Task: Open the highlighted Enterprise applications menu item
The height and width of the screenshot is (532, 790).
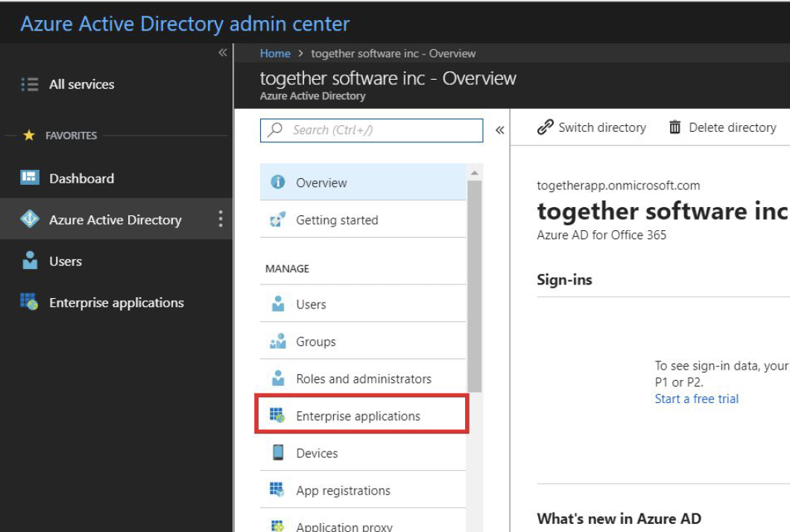Action: pyautogui.click(x=358, y=416)
